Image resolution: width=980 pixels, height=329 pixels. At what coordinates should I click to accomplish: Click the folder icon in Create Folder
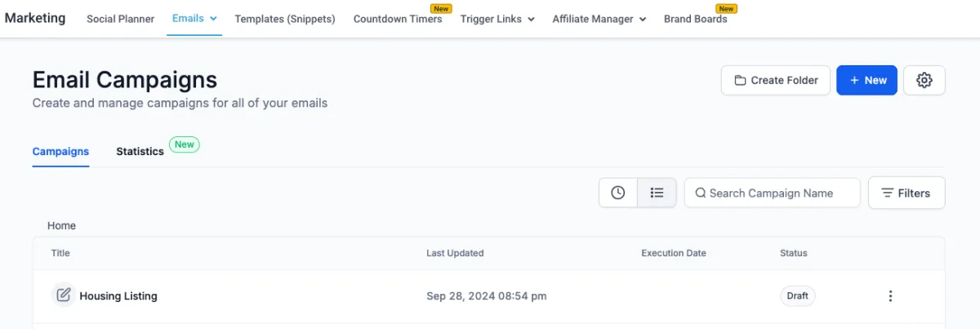(x=740, y=81)
